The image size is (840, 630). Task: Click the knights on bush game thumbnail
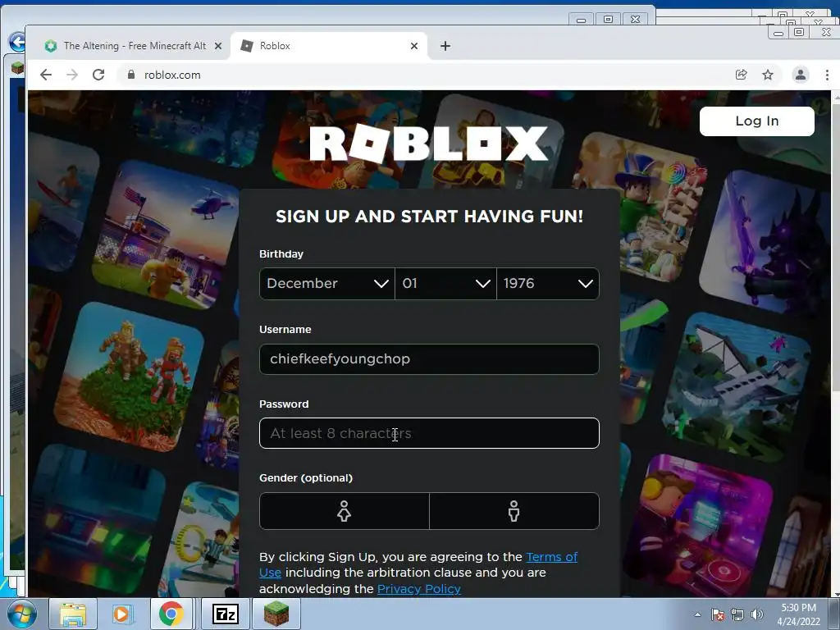click(129, 377)
